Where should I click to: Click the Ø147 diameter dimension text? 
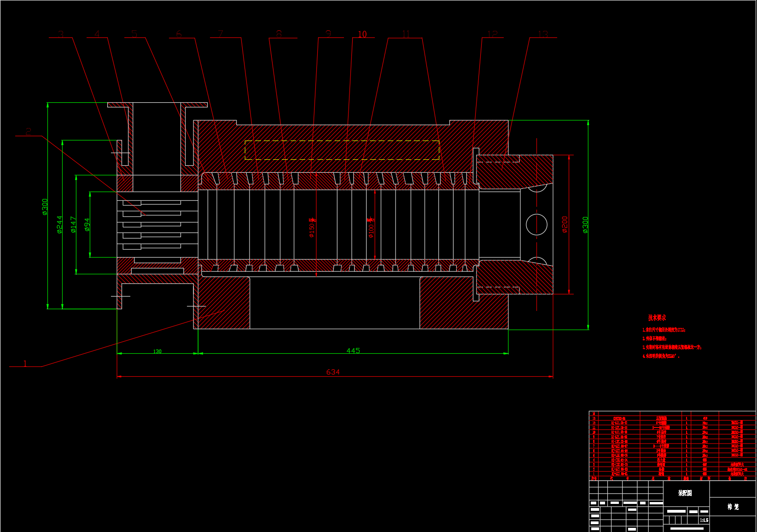click(x=73, y=225)
